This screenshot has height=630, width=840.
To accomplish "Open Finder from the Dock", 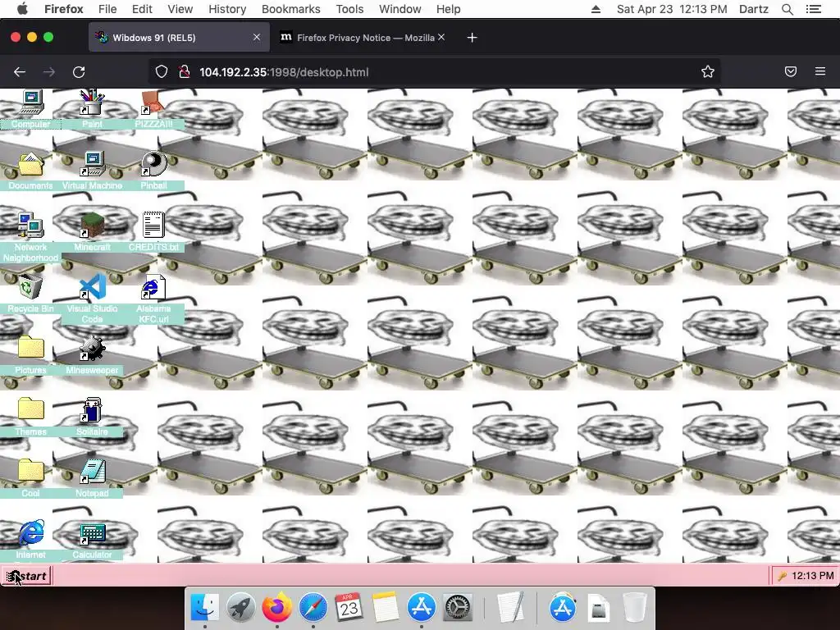I will pyautogui.click(x=205, y=608).
